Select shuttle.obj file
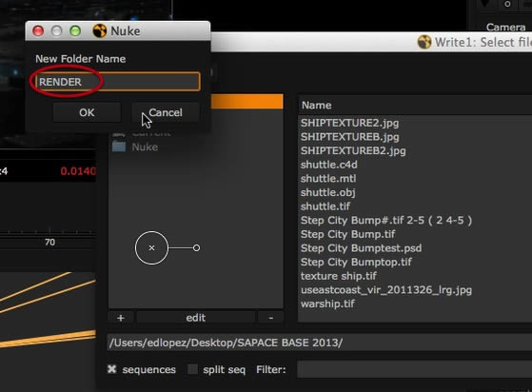The width and height of the screenshot is (532, 392). pyautogui.click(x=327, y=192)
